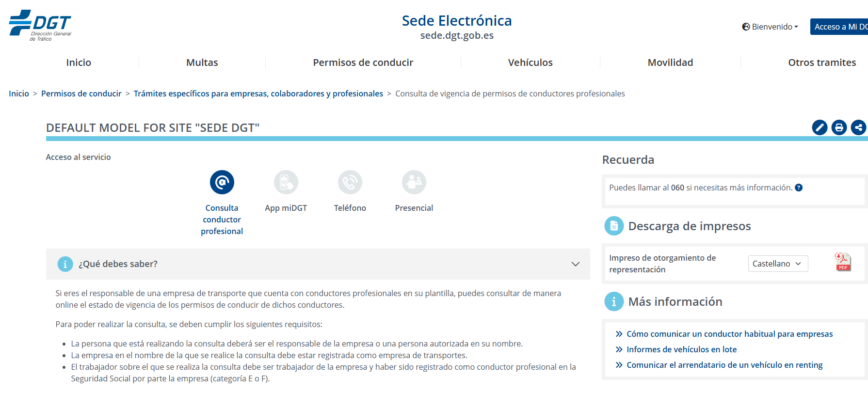
Task: Select the Presencial access icon
Action: (414, 182)
